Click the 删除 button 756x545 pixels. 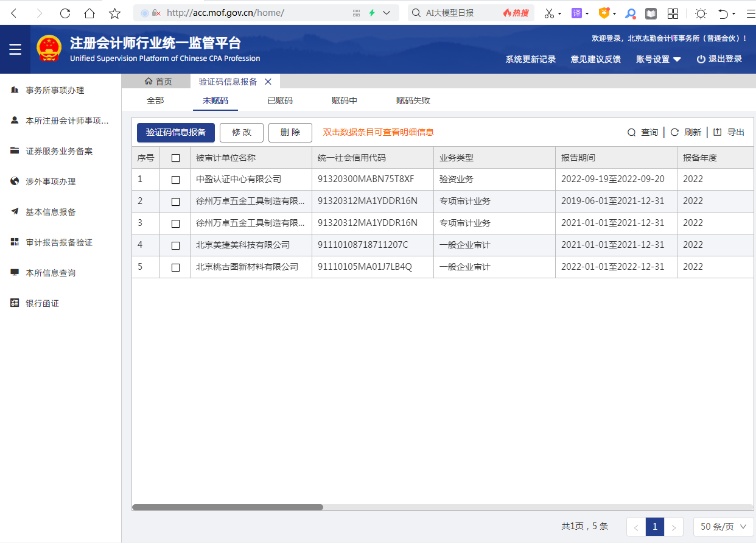click(290, 133)
